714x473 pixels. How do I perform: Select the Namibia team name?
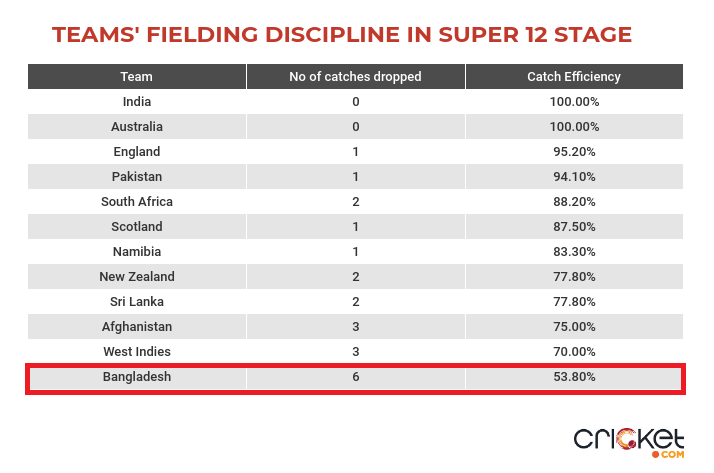click(x=137, y=252)
